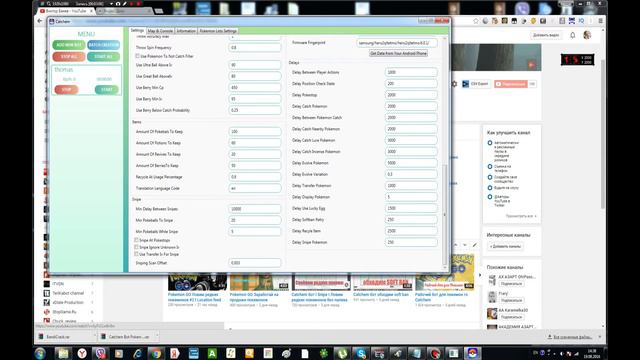This screenshot has height=360, width=640.
Task: Go back with the Chrome back arrow
Action: [x=40, y=21]
